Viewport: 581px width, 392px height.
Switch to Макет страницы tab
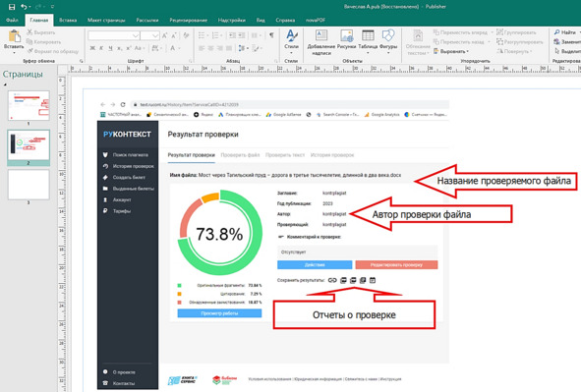[x=106, y=20]
